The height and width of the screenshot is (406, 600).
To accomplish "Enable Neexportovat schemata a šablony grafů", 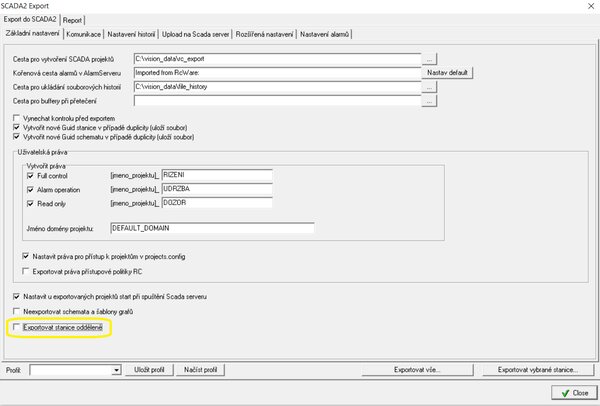I will [15, 312].
